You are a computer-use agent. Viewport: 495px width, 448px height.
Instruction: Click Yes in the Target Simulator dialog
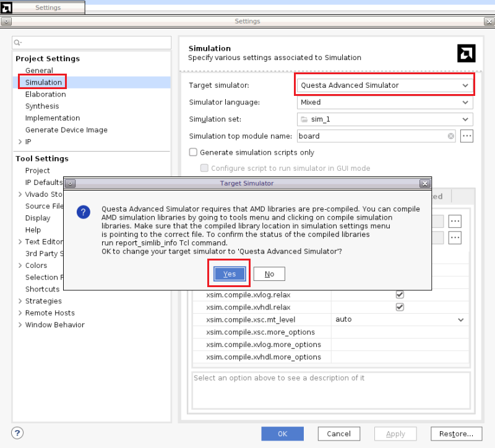click(229, 274)
